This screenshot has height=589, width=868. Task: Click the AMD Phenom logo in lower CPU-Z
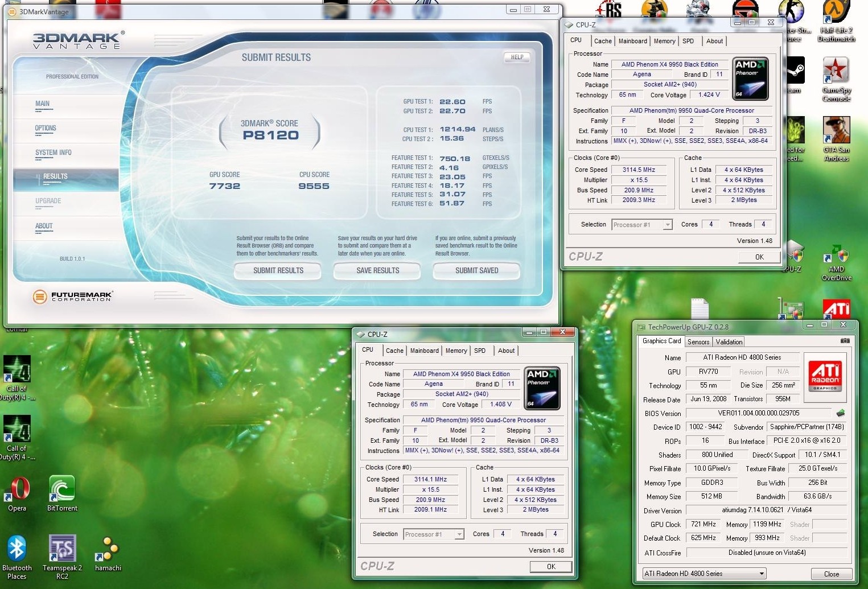[x=542, y=388]
